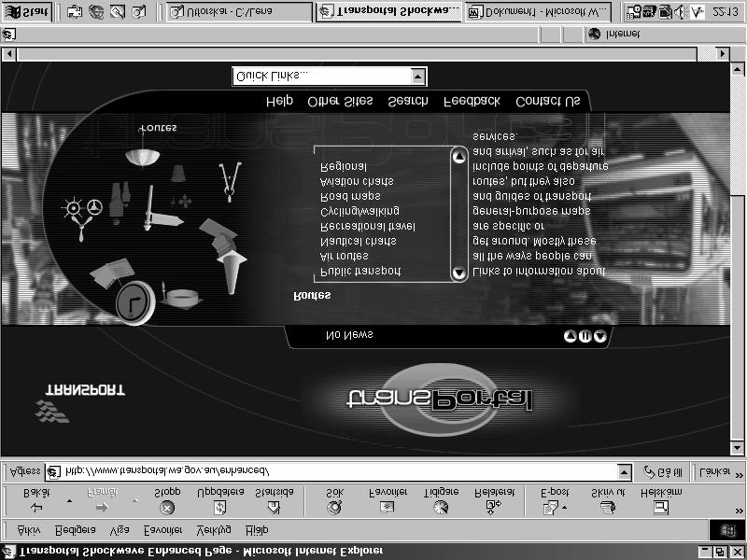Open the Sök search pane icon

[x=334, y=508]
